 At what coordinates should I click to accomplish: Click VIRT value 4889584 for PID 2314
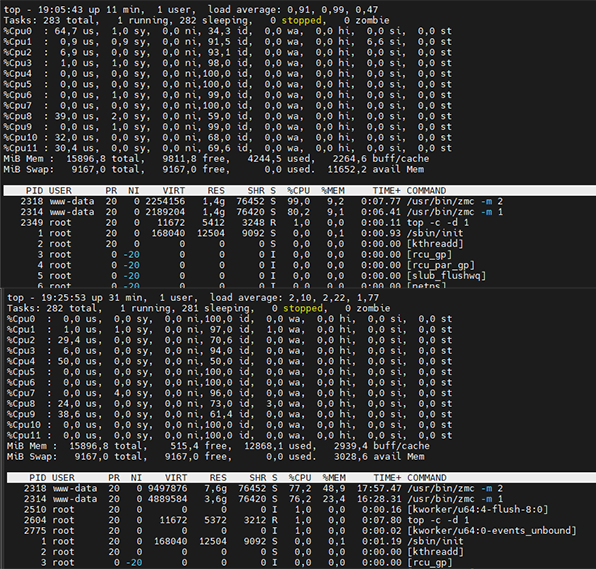[167, 499]
